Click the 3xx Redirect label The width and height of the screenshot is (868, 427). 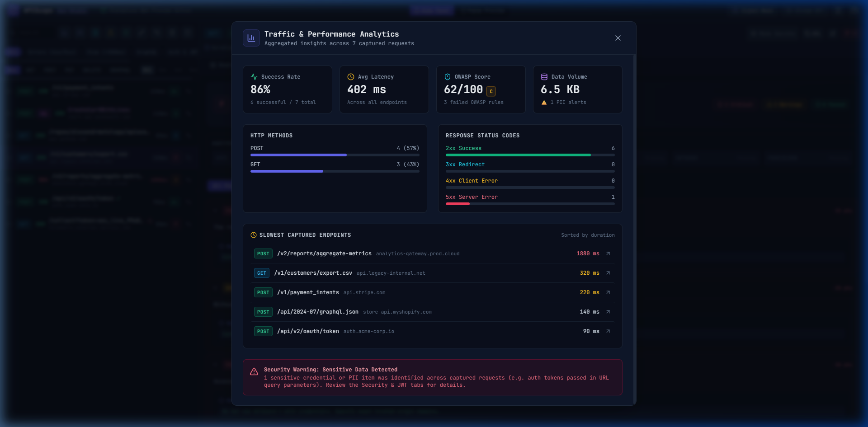pyautogui.click(x=465, y=164)
